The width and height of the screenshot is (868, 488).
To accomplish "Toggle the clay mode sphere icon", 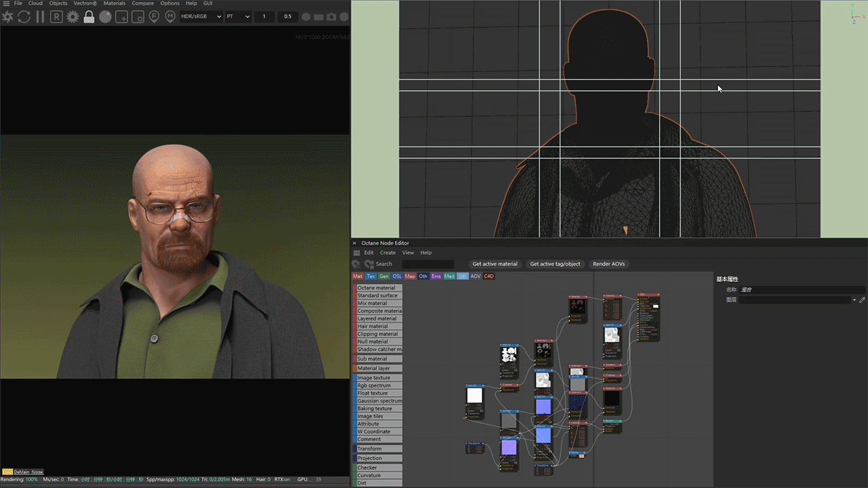I will click(105, 16).
